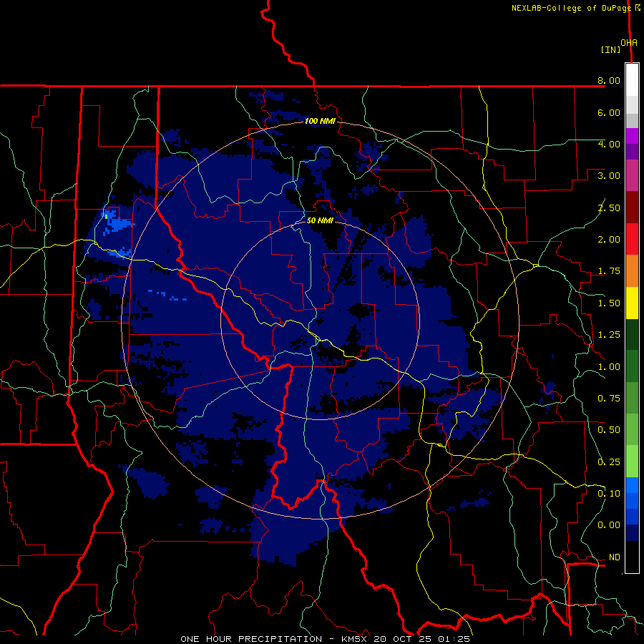Click the OHA product label
644x644 pixels.
coord(629,43)
